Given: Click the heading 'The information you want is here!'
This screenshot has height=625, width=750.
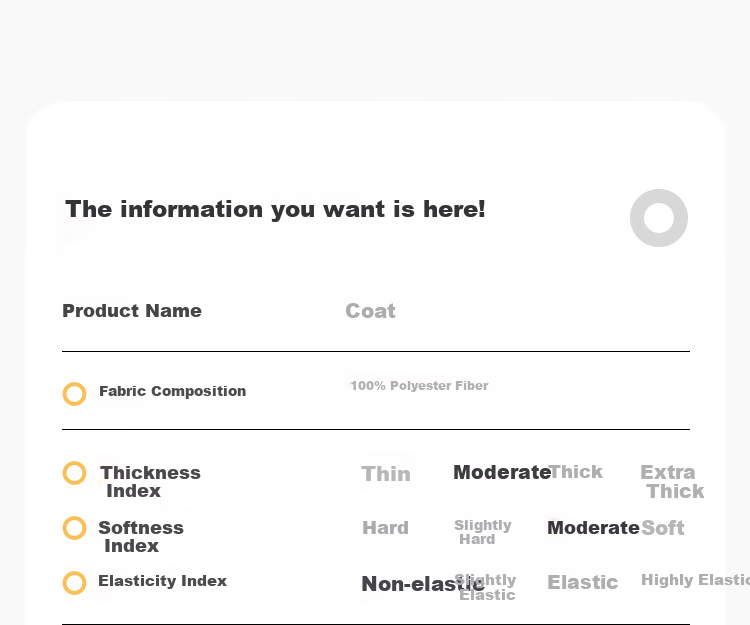Looking at the screenshot, I should 275,210.
